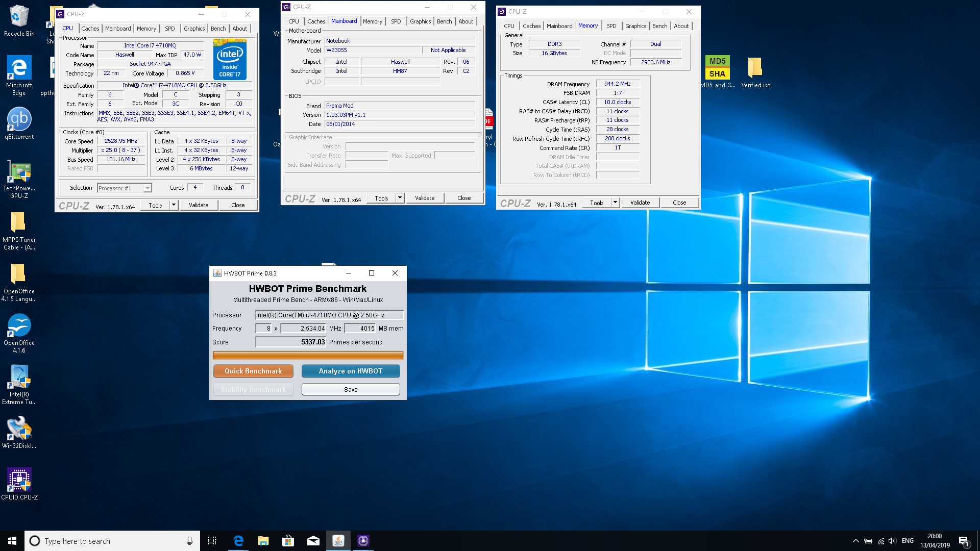Click the BIOS version 1.03.03PM v1.1
Image resolution: width=980 pixels, height=551 pixels.
[400, 115]
